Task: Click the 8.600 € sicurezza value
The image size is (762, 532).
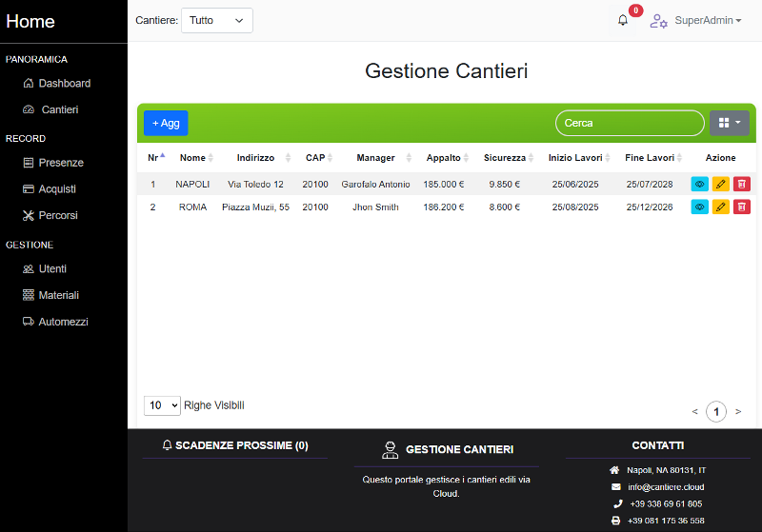Action: [505, 207]
